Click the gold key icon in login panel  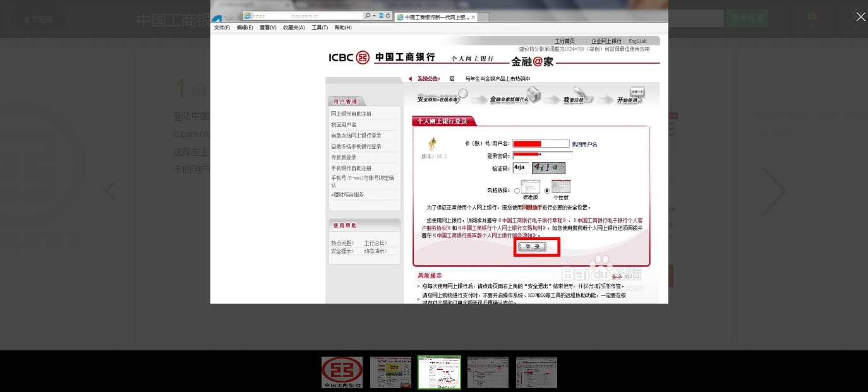pos(433,143)
